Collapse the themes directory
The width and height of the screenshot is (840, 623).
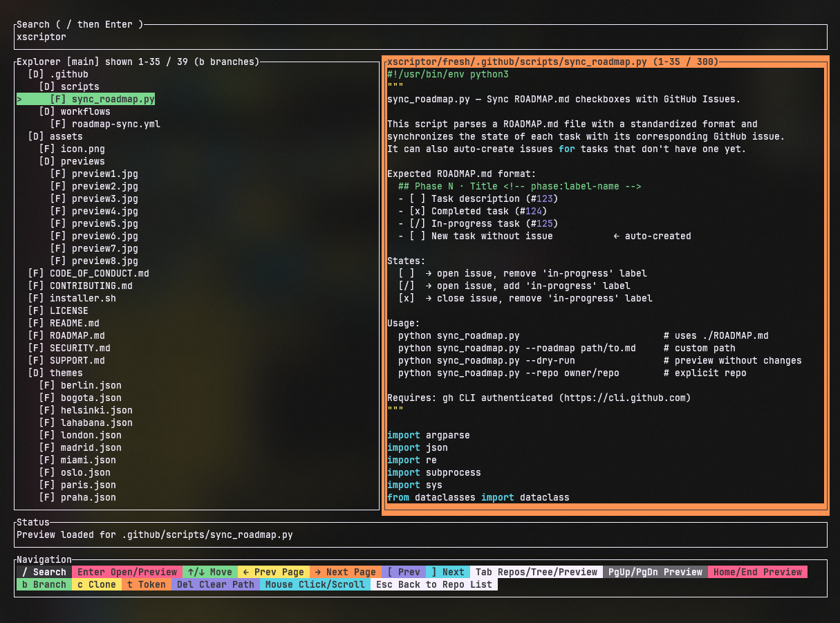[55, 373]
